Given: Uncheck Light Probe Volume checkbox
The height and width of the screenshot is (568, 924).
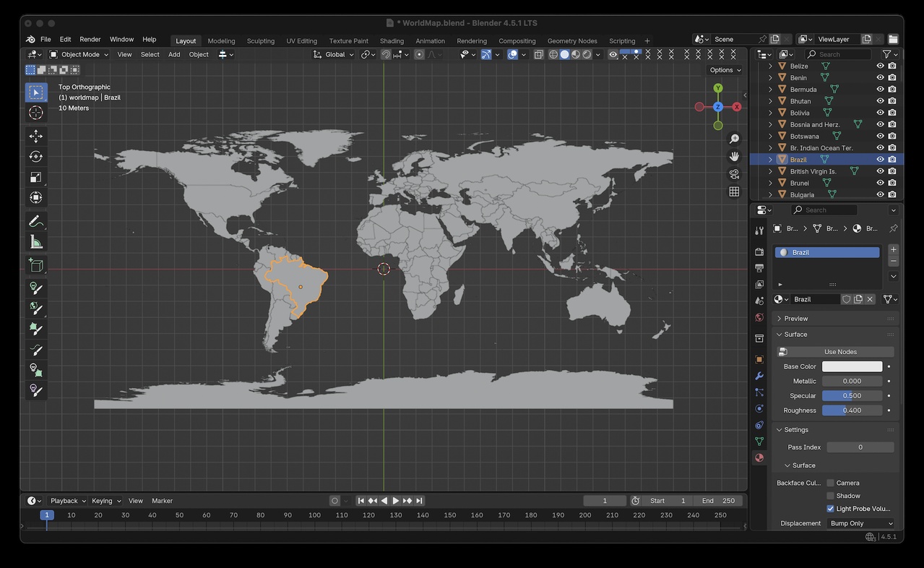Looking at the screenshot, I should click(x=831, y=509).
